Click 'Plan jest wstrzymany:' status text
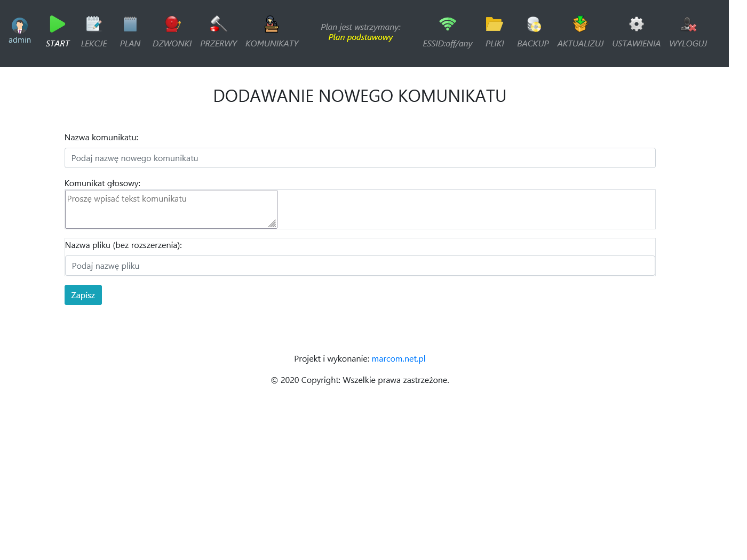747x560 pixels. click(x=361, y=27)
